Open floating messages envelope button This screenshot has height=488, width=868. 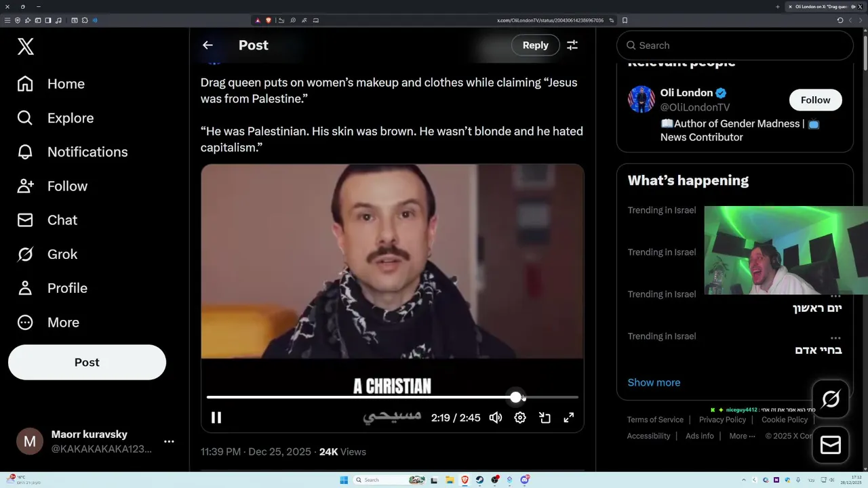coord(831,445)
